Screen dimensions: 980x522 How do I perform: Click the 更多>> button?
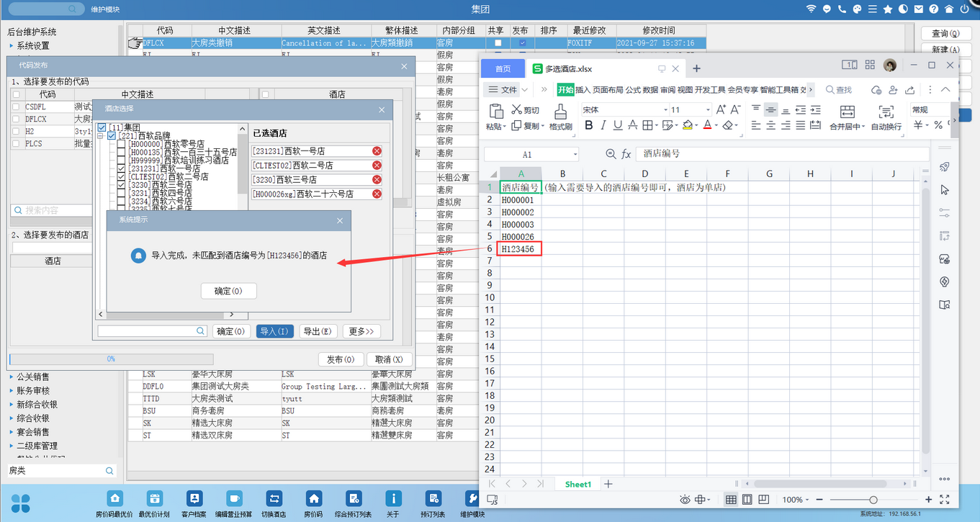click(x=361, y=331)
